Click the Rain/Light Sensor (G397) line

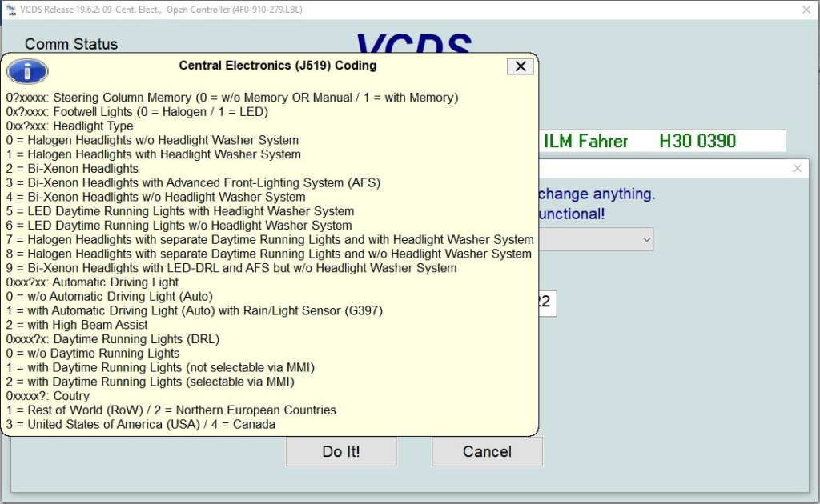(194, 310)
